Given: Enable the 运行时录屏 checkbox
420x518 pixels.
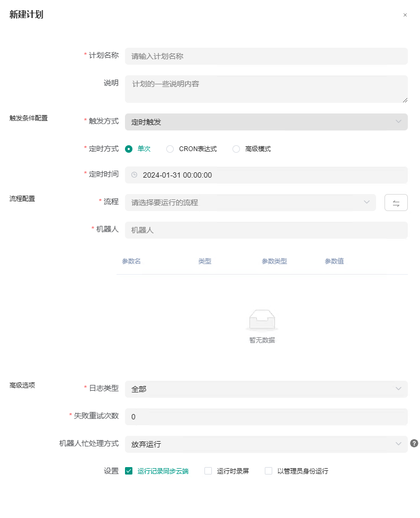Looking at the screenshot, I should 208,471.
